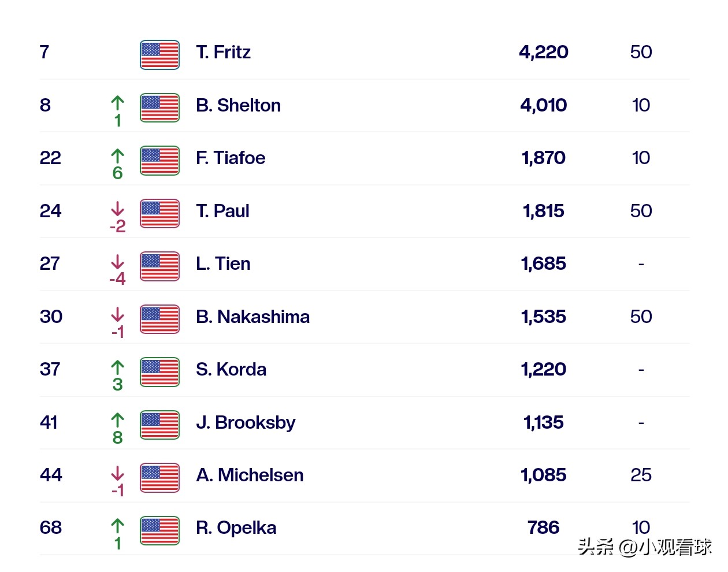Open B. Shelton player link

pos(238,106)
